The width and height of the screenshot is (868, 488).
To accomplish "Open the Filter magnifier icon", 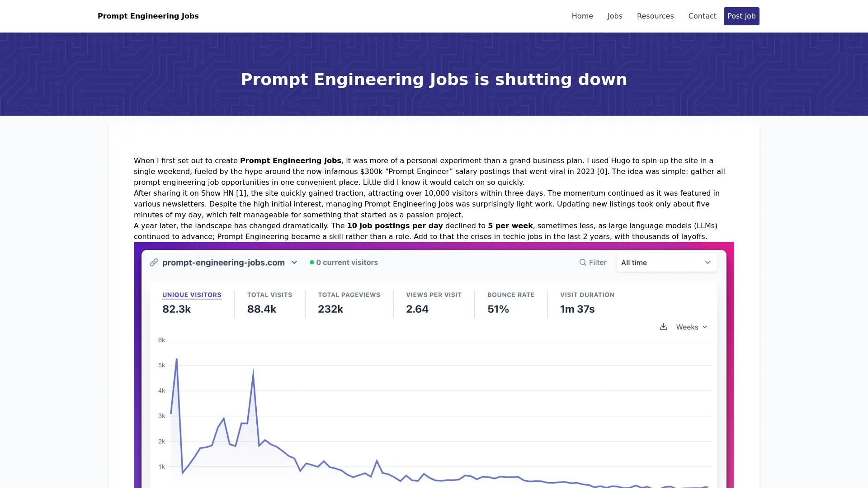I will pos(583,262).
